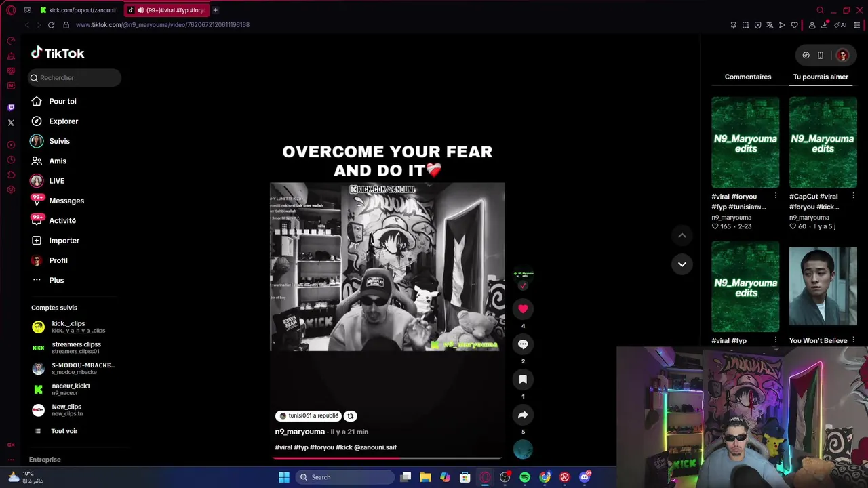This screenshot has width=868, height=488.
Task: Click the Opera GX logo menu icon
Action: [11, 10]
